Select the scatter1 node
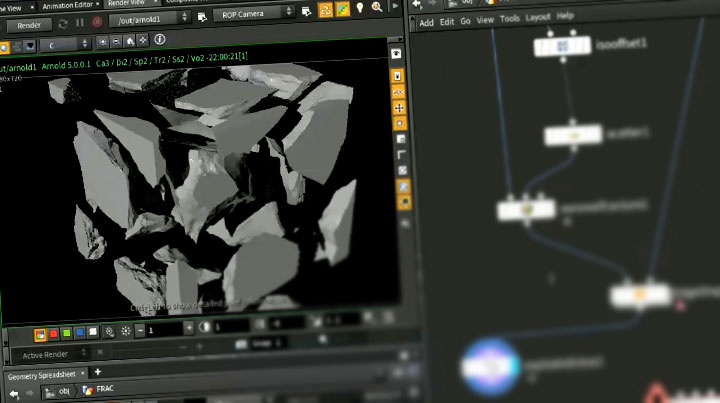The height and width of the screenshot is (403, 720). [x=573, y=135]
